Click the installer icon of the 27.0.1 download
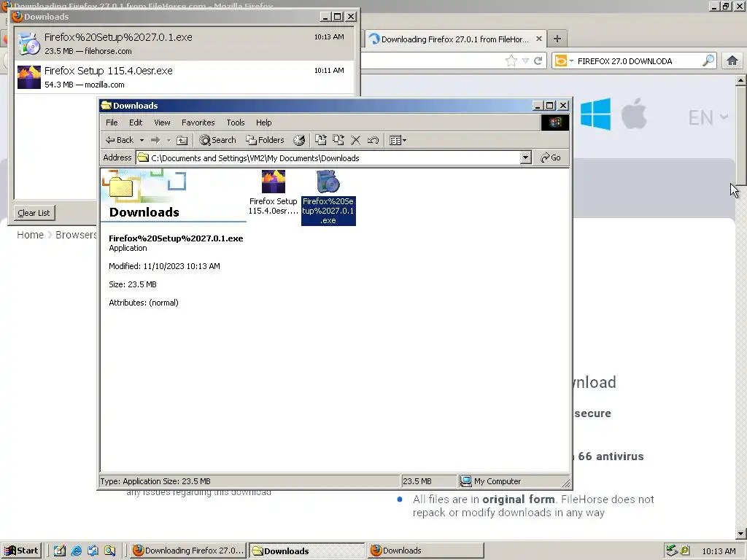 tap(28, 44)
